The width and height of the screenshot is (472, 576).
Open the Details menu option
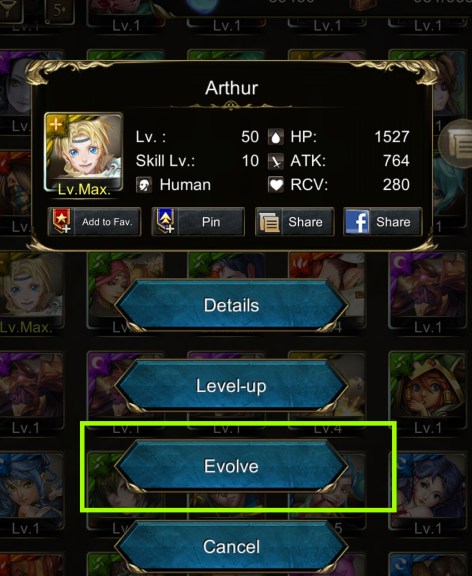click(x=231, y=305)
